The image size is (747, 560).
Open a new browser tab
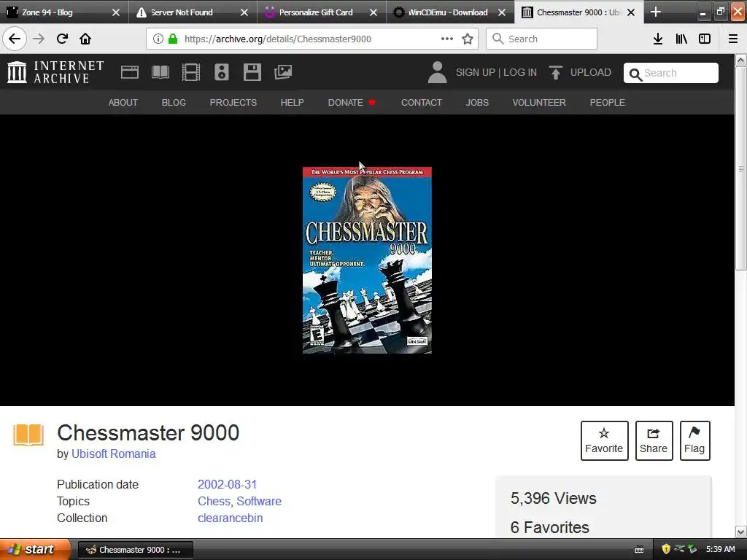[x=656, y=12]
